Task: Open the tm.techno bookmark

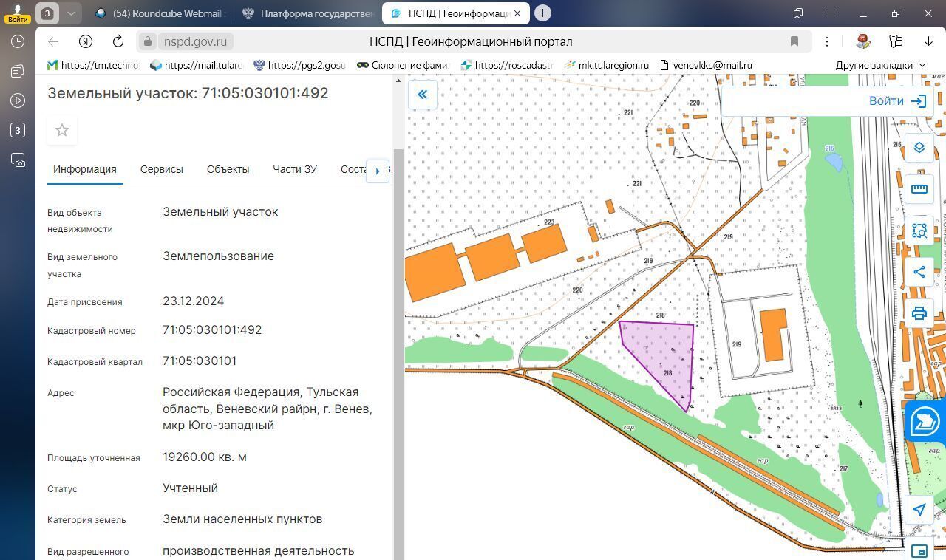Action: point(93,65)
